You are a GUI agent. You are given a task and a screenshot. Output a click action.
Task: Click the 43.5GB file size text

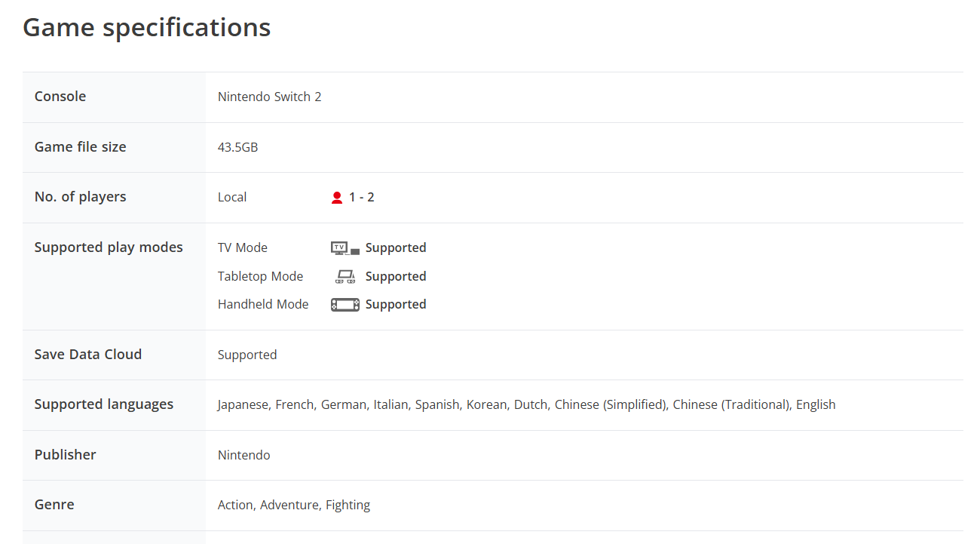(x=238, y=147)
